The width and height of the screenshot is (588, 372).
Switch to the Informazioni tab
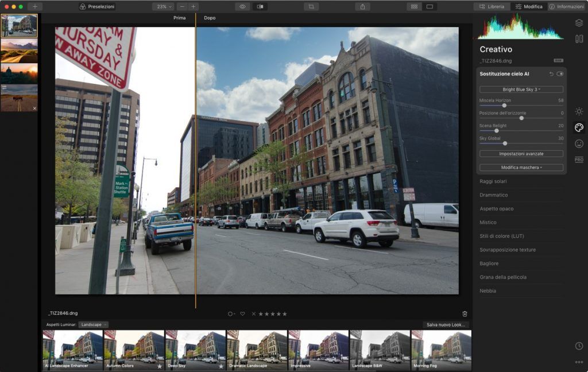pos(567,6)
